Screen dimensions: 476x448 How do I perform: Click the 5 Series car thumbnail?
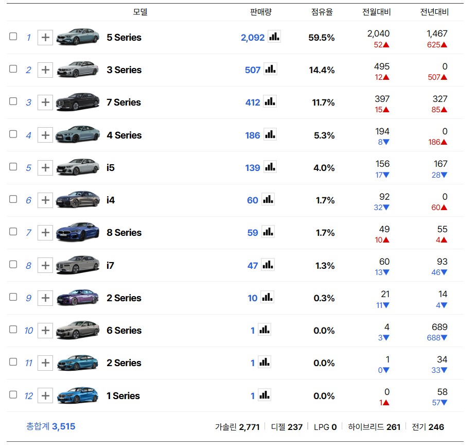(x=78, y=37)
